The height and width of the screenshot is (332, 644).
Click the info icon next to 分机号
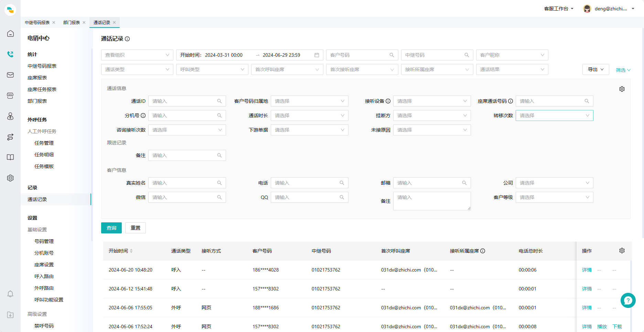pos(143,115)
